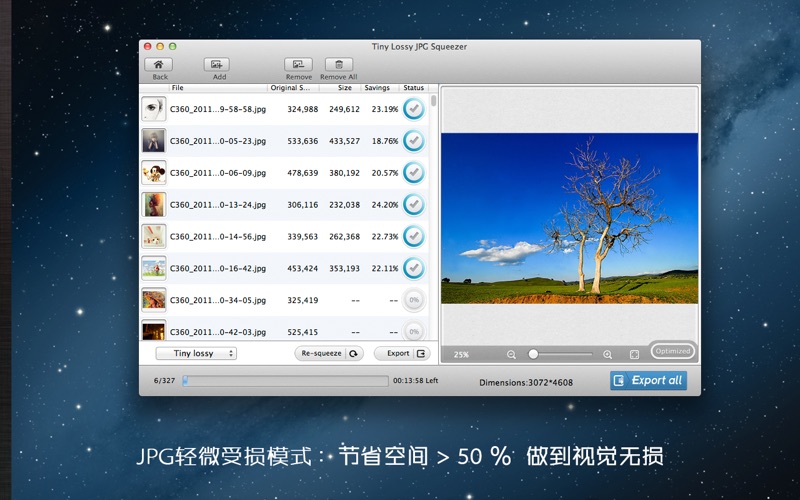Click the Back home icon
Image resolution: width=800 pixels, height=500 pixels.
click(x=159, y=65)
